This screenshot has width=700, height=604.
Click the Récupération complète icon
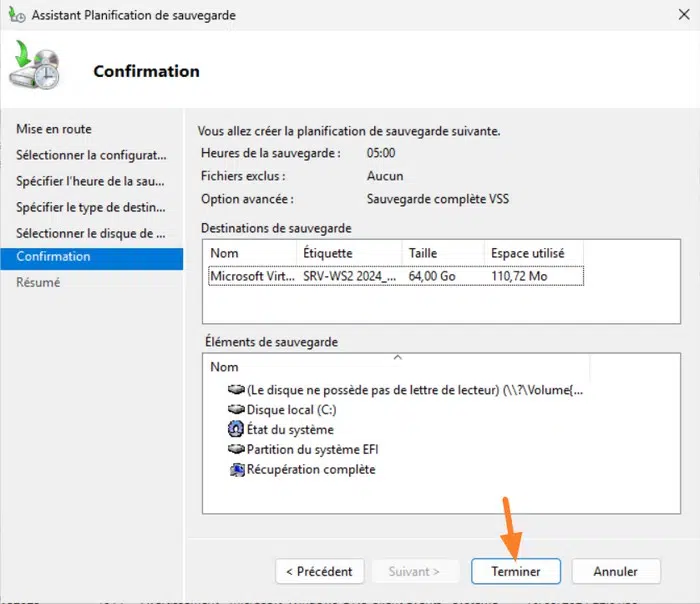tap(237, 469)
